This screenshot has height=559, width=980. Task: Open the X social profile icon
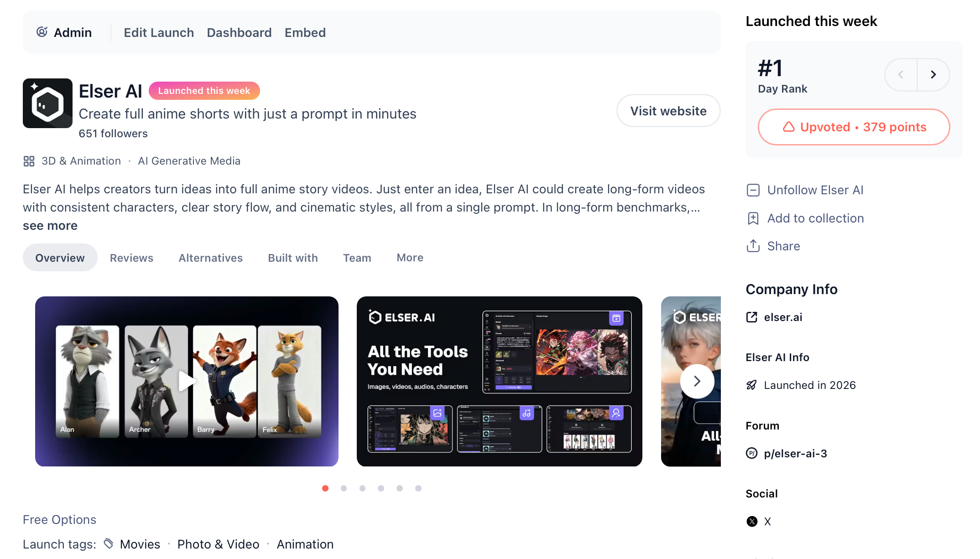(x=752, y=521)
